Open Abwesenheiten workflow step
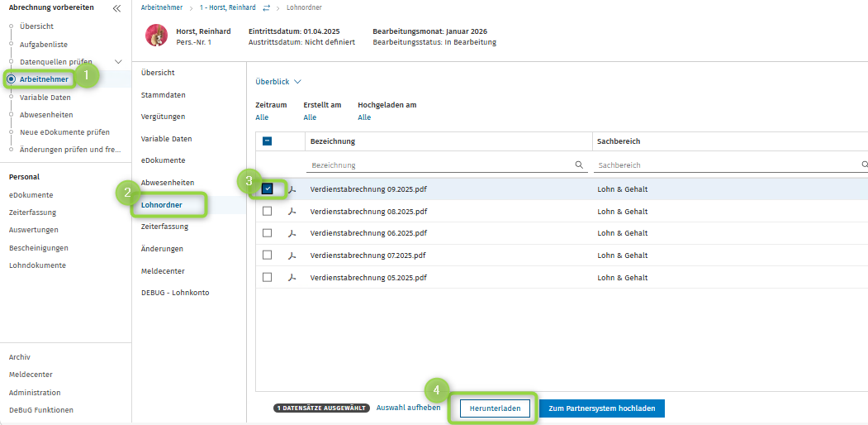This screenshot has width=868, height=425. click(x=46, y=115)
